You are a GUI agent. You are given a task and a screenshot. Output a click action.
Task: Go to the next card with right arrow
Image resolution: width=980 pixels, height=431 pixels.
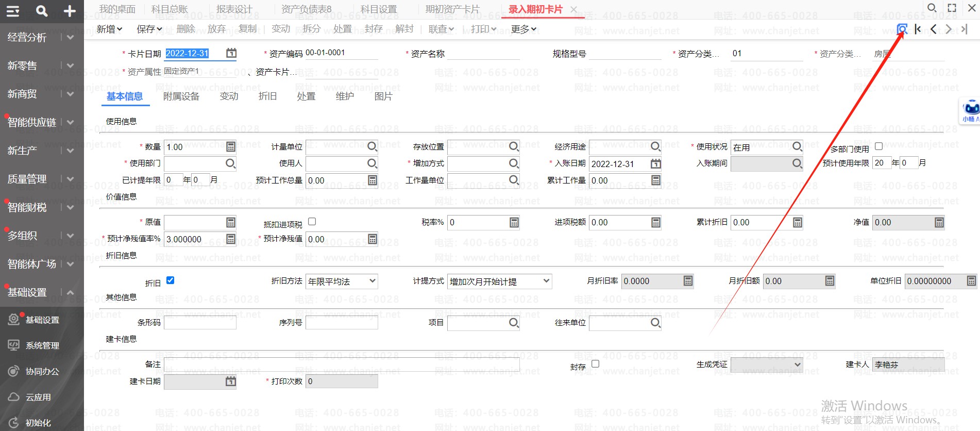pos(949,29)
